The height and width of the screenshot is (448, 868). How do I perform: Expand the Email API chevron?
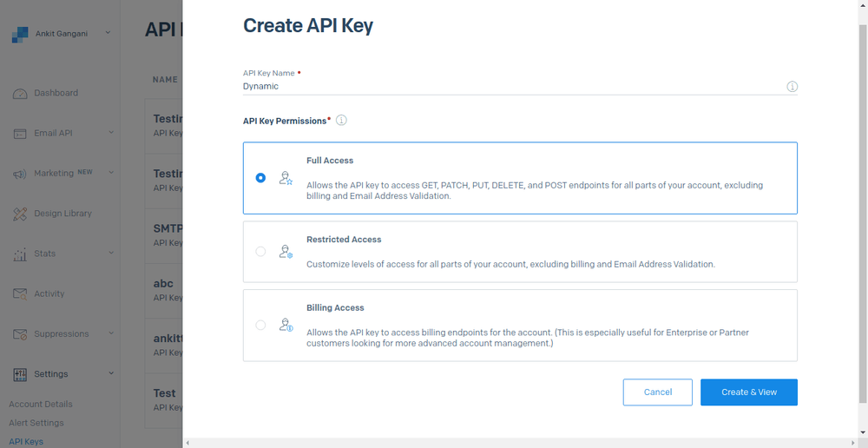[x=111, y=132]
